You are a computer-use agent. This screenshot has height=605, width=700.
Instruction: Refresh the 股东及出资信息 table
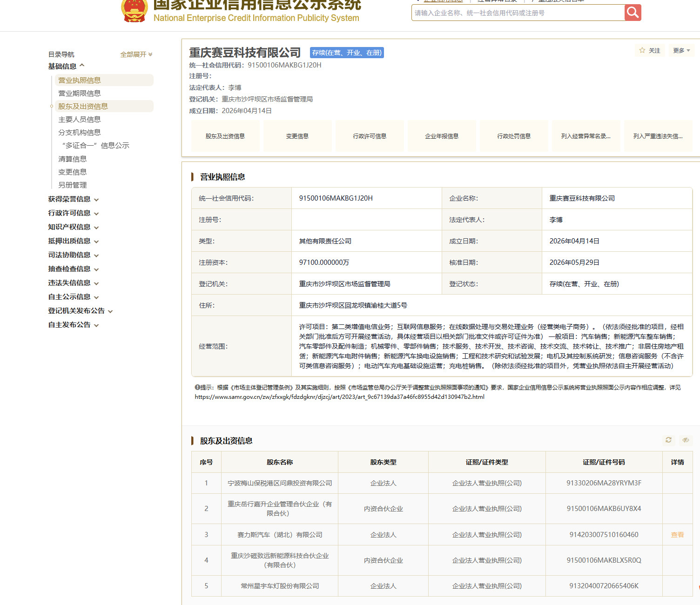668,440
